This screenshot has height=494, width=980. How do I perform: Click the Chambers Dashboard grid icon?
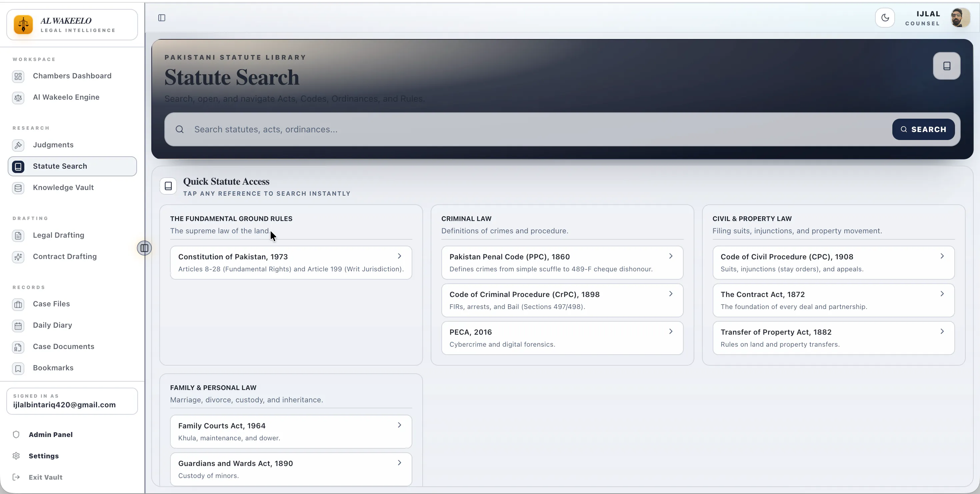click(x=18, y=76)
